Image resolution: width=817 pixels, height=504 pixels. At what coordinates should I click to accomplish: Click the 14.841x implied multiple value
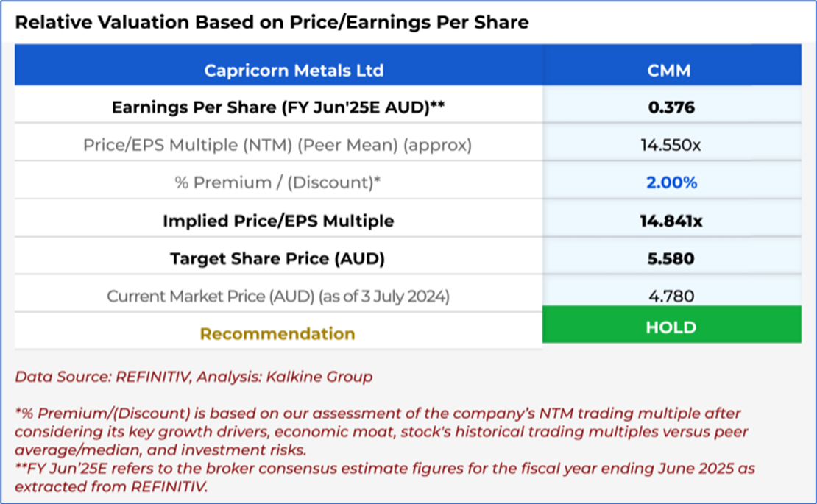click(x=671, y=221)
